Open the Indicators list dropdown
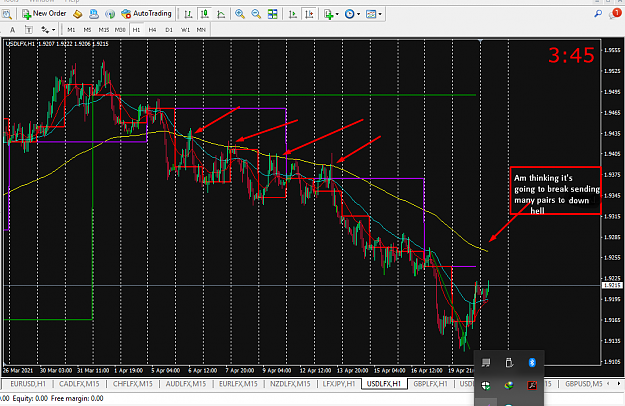Screen dimensions: 625x406 pos(331,14)
